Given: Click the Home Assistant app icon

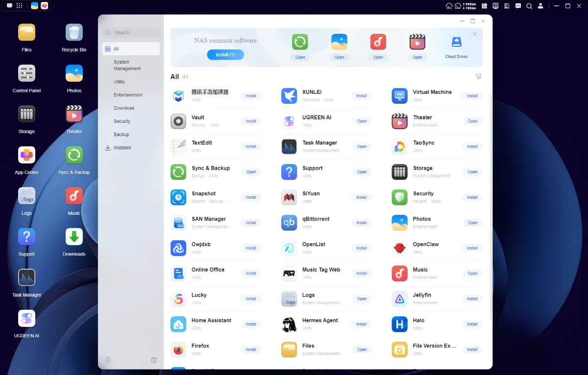Looking at the screenshot, I should pyautogui.click(x=178, y=324).
